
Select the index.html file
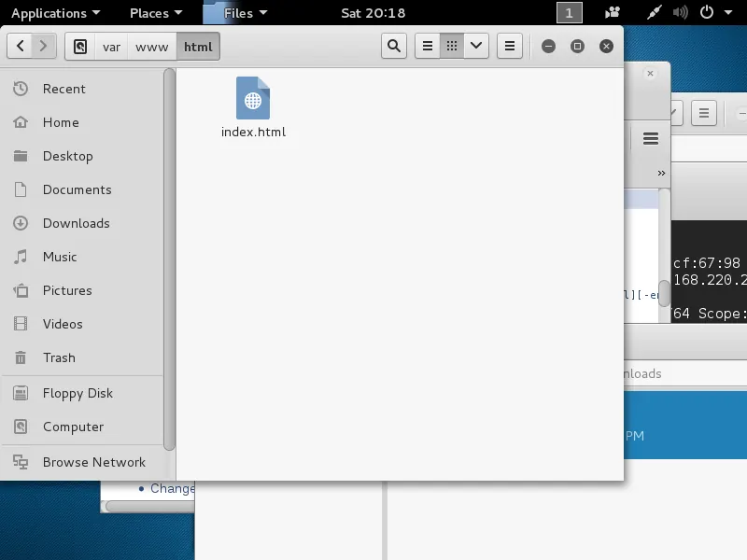click(x=253, y=107)
